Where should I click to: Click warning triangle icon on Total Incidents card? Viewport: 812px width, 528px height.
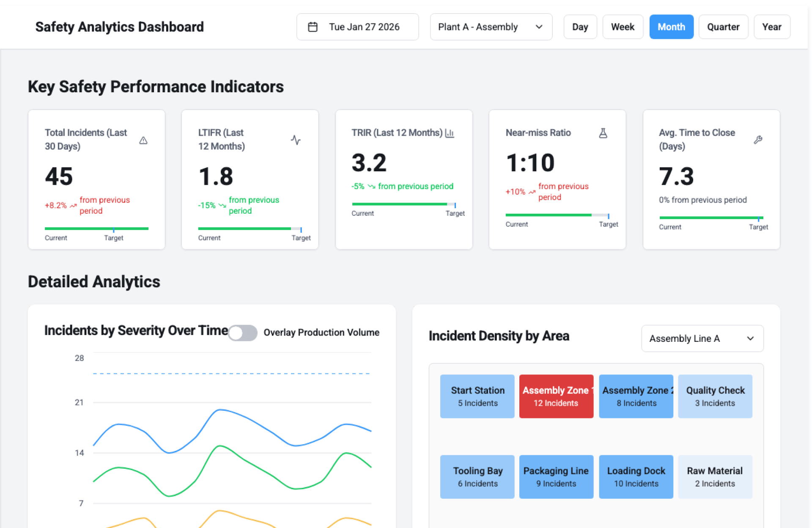pyautogui.click(x=143, y=140)
